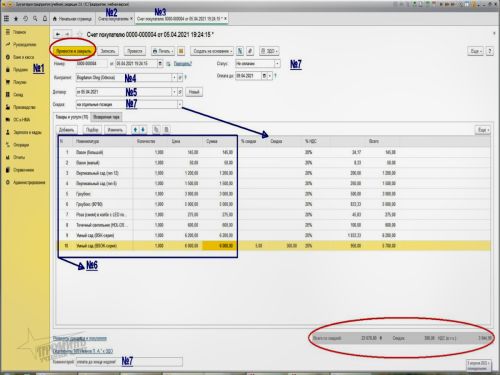
Task: Open notifications bell icon
Action: point(45,19)
